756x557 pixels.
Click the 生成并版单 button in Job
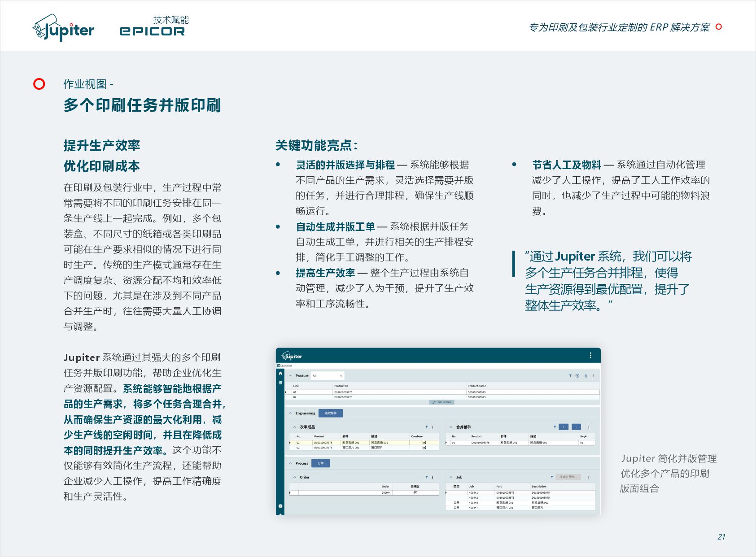(x=568, y=477)
